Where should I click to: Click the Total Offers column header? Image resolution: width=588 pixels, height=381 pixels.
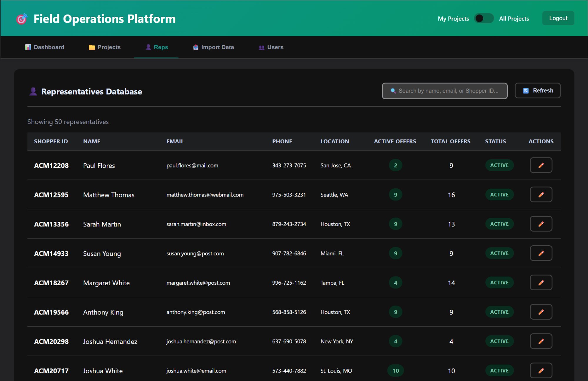pos(451,141)
